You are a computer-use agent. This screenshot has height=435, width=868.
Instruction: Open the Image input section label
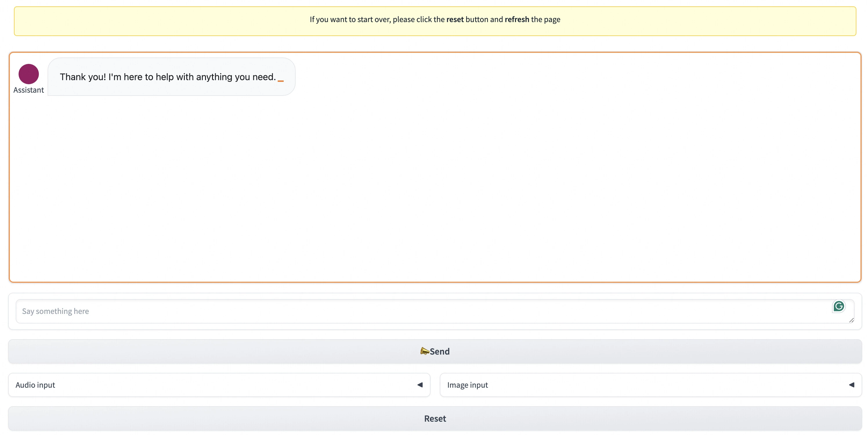[467, 385]
